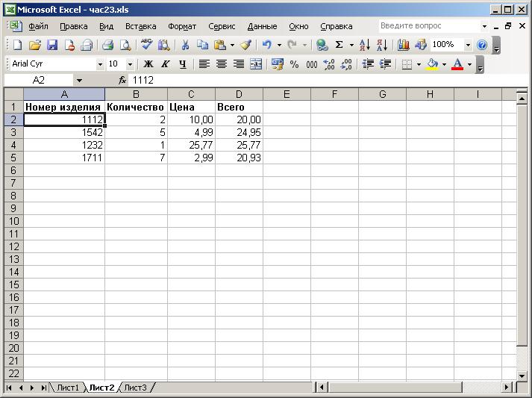Open Print Preview from the toolbar
The height and width of the screenshot is (398, 532).
(x=125, y=45)
